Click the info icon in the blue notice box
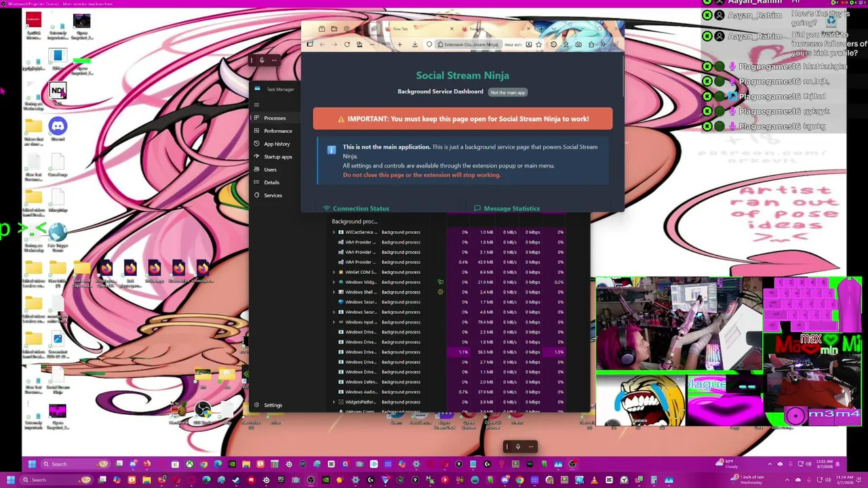Screen dimensions: 868x488 331,150
